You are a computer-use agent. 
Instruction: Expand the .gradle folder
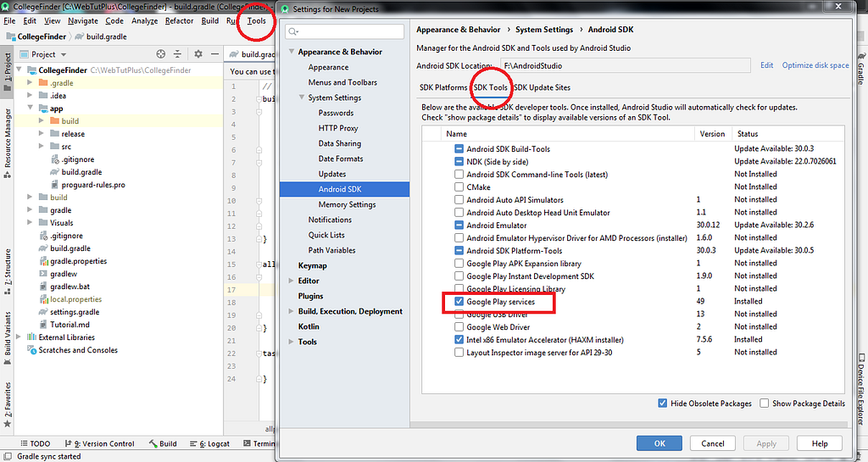pos(30,82)
